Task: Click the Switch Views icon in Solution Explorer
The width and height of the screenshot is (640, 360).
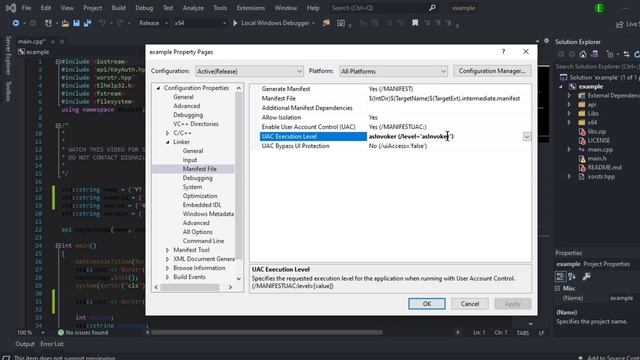Action: point(595,54)
